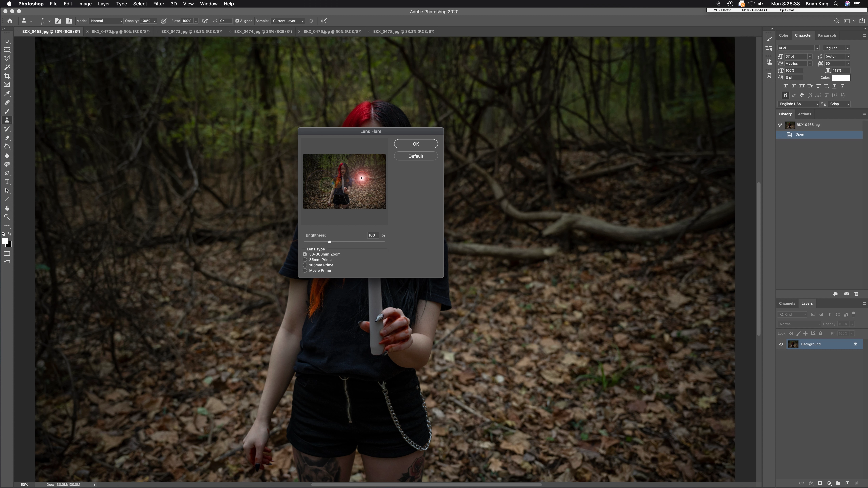
Task: Click OK in Lens Flare dialog
Action: click(416, 144)
